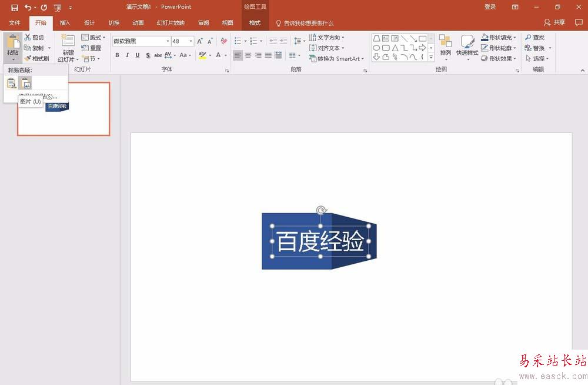Click the Find (查找) command
The width and height of the screenshot is (588, 385).
pyautogui.click(x=534, y=37)
